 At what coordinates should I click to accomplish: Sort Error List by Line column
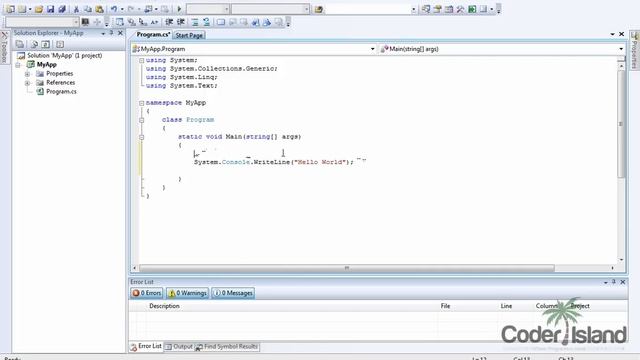pos(506,306)
